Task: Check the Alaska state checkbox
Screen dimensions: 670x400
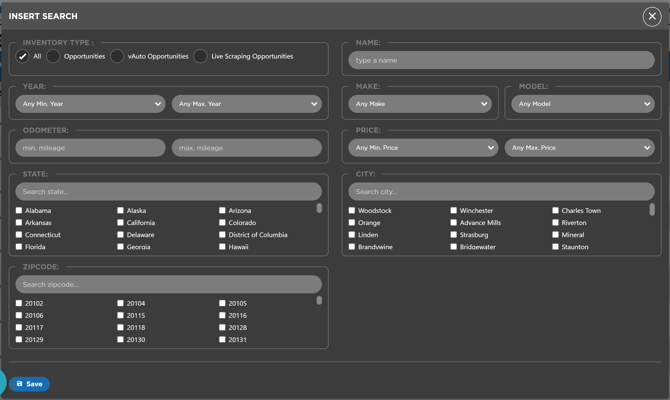Action: (x=120, y=210)
